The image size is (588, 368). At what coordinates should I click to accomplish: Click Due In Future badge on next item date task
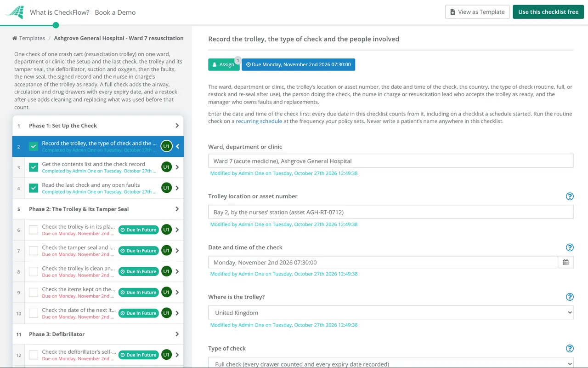click(x=138, y=313)
